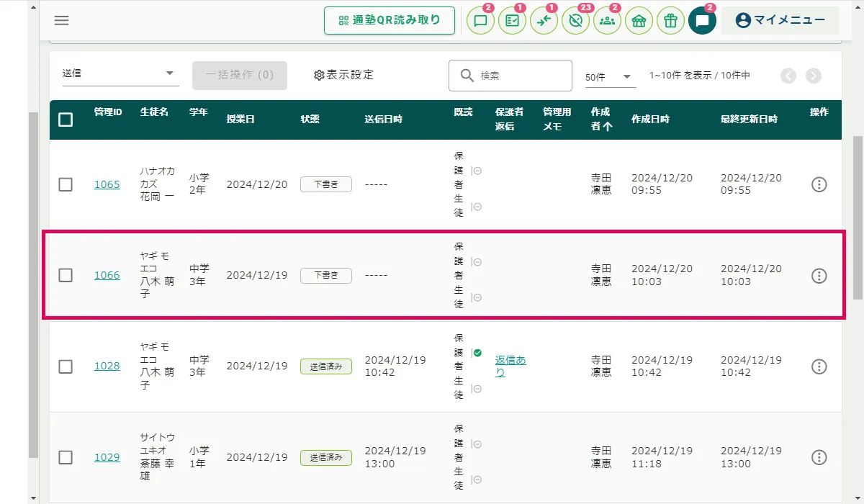Open record link 1066
Image resolution: width=864 pixels, height=504 pixels.
point(107,275)
